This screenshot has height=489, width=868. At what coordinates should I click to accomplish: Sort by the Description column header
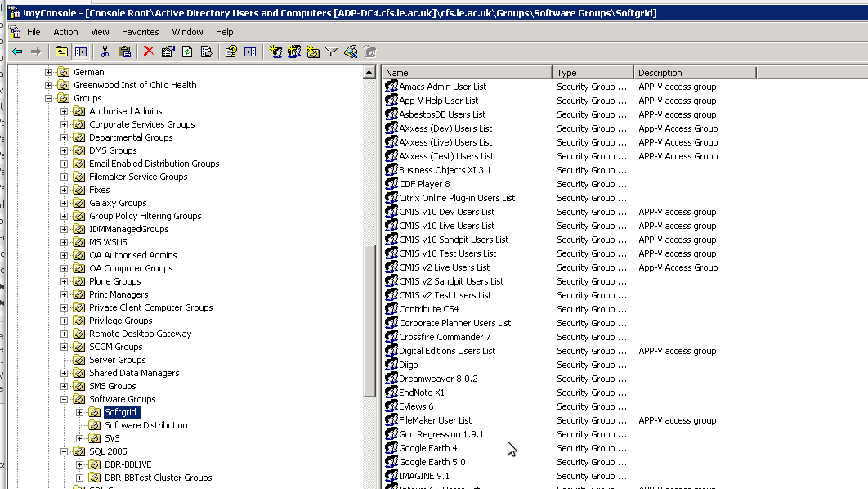click(695, 73)
